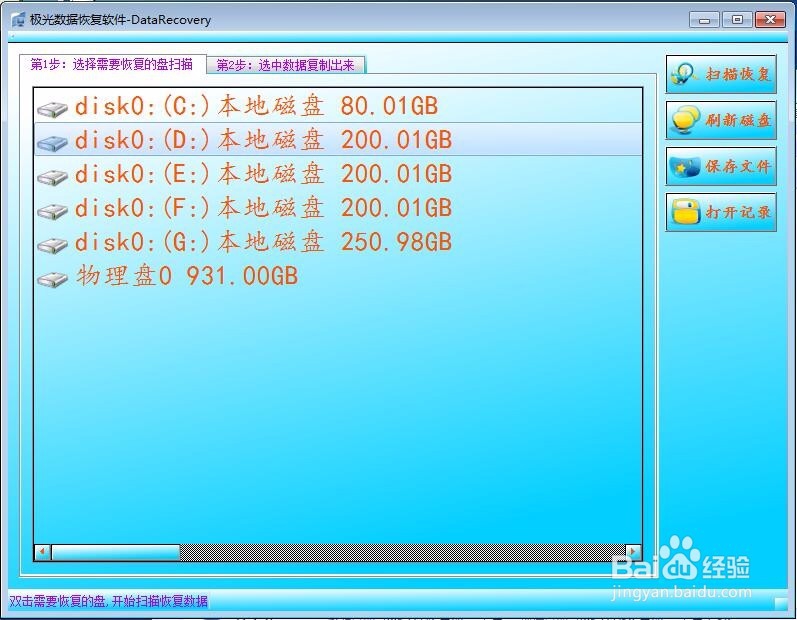Click the drive icon beside disk0:(C:)
797x620 pixels.
pyautogui.click(x=52, y=109)
